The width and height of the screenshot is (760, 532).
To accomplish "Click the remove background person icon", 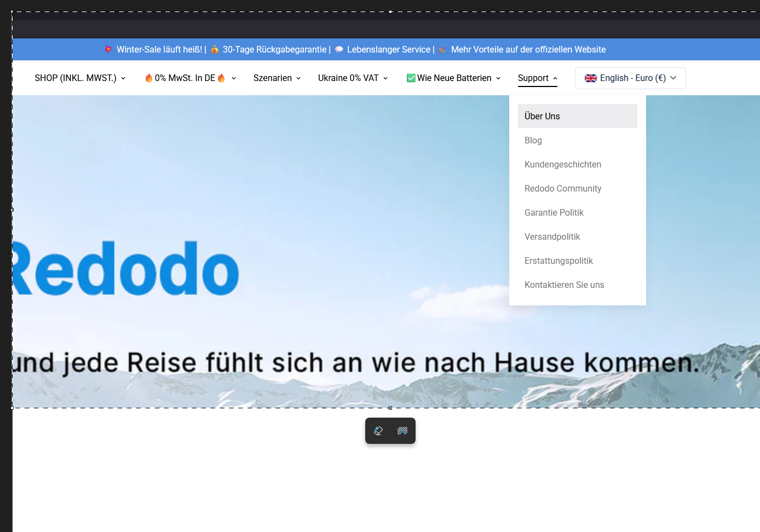I will (x=402, y=431).
